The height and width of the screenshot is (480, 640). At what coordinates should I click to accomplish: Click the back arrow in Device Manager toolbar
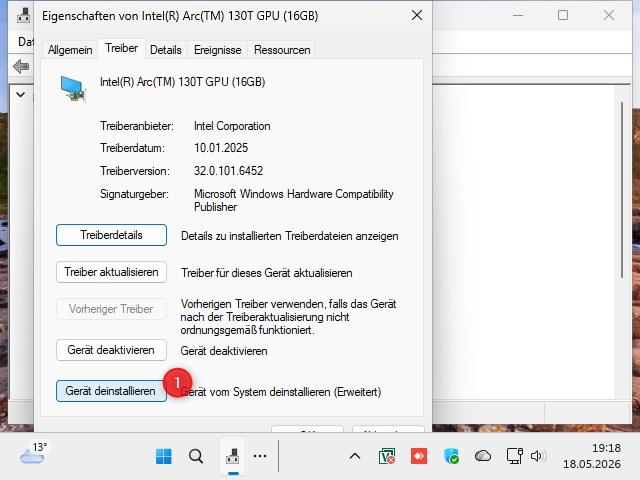21,66
